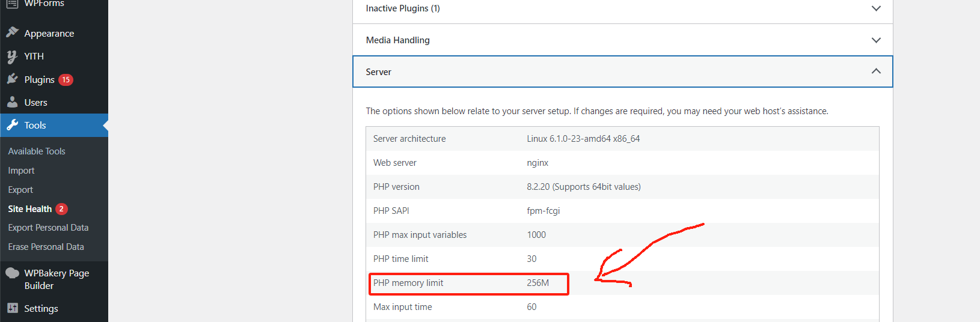This screenshot has width=980, height=322.
Task: Click value Linux 6.1.0-23-amd64 x86_64
Action: click(x=583, y=139)
